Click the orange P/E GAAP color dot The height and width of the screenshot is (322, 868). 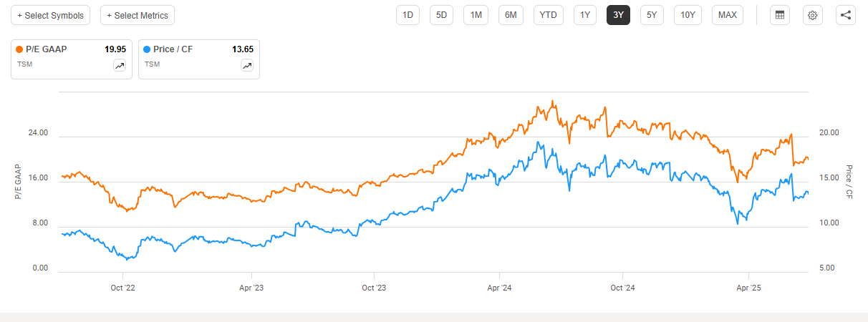click(20, 49)
